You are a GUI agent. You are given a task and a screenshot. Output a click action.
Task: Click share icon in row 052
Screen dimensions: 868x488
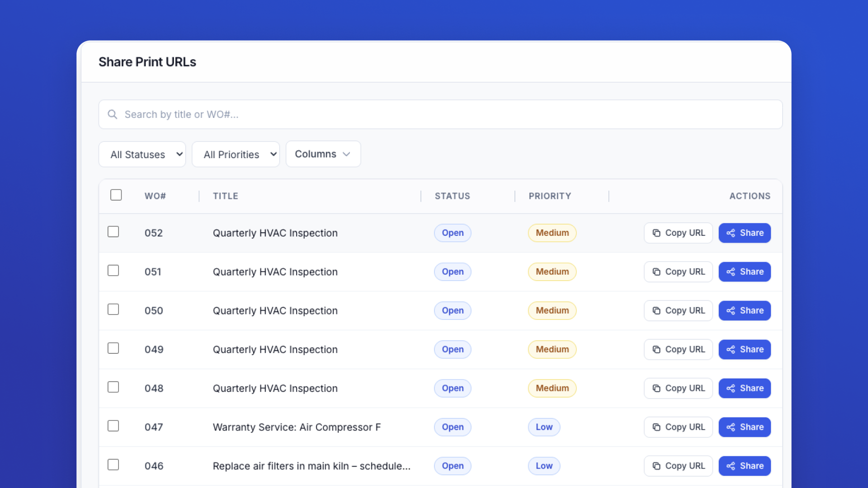click(731, 233)
